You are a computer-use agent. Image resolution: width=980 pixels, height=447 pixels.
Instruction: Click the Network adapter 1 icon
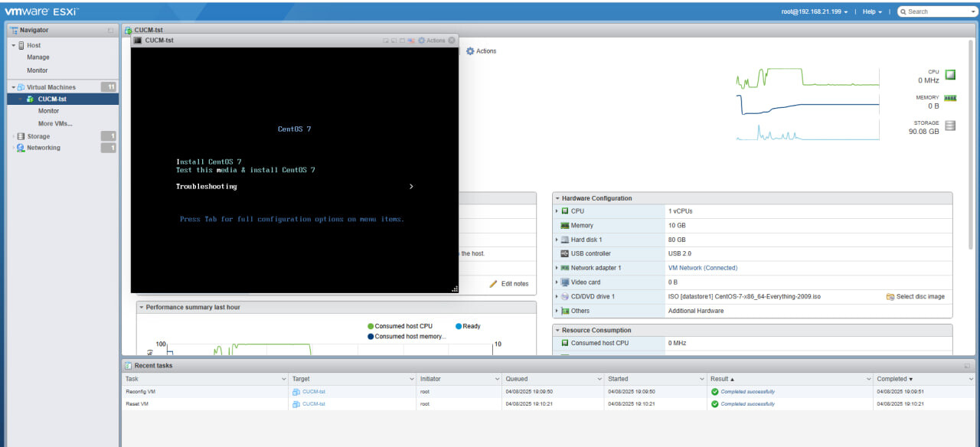coord(565,268)
